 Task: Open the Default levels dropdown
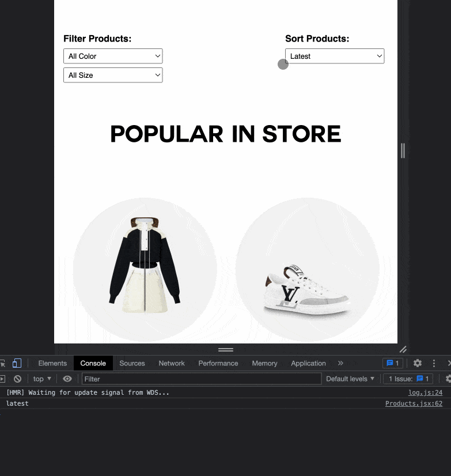pos(350,379)
